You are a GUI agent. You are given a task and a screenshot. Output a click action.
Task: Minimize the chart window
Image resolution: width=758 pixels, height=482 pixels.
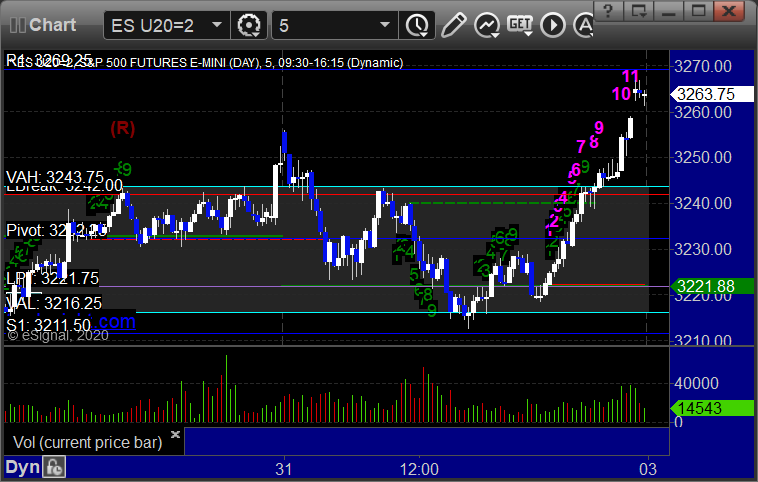coord(669,10)
